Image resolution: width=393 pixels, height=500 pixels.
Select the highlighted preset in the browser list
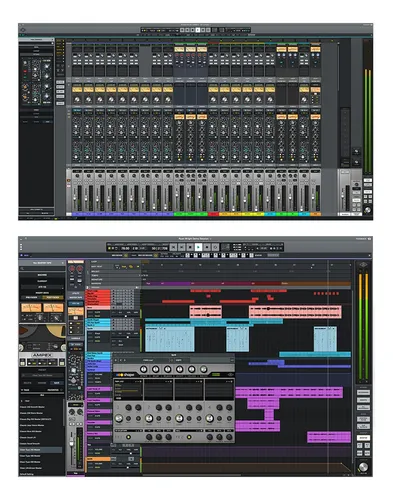[41, 450]
